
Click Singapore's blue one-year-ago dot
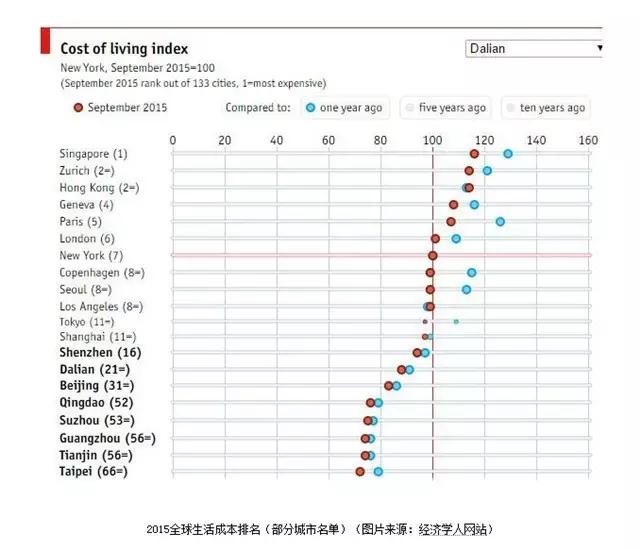click(x=508, y=154)
